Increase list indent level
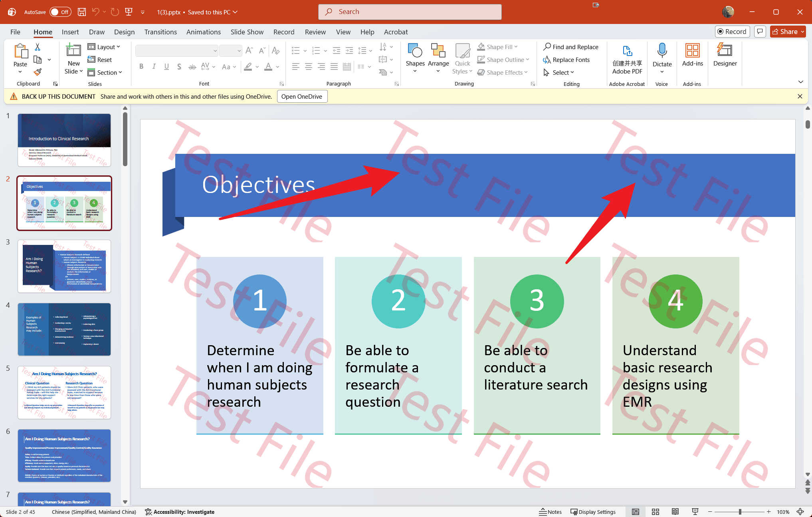 [x=349, y=51]
